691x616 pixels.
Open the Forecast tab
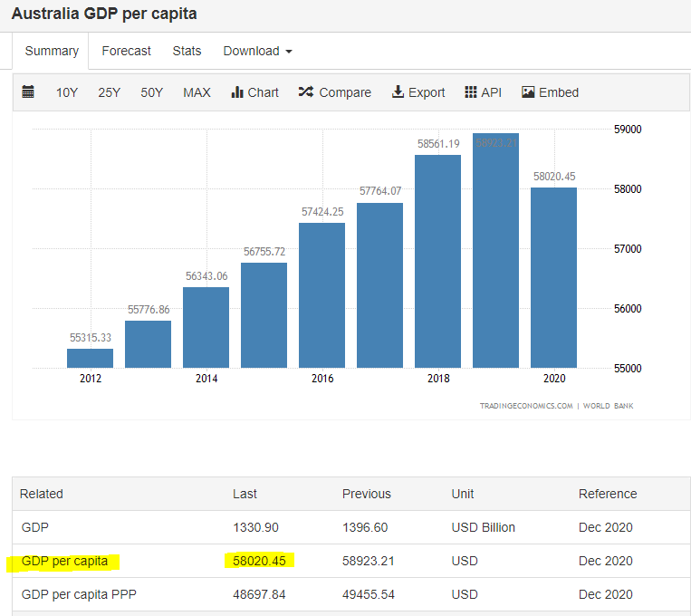pyautogui.click(x=126, y=51)
